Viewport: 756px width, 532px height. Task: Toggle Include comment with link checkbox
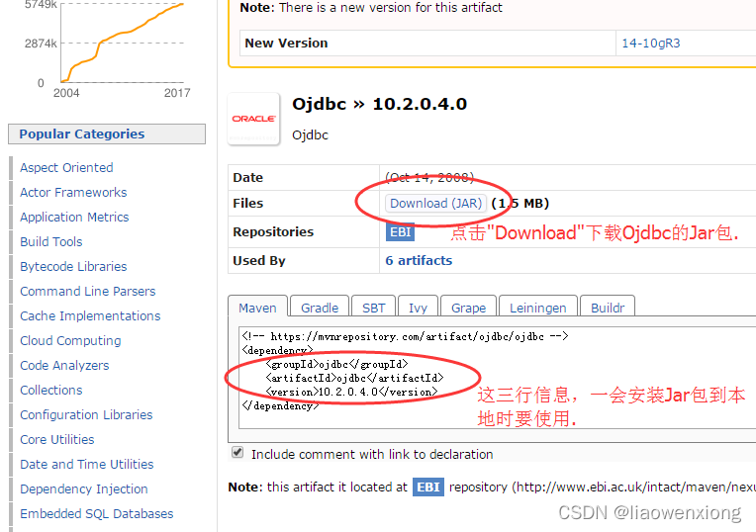(x=237, y=452)
